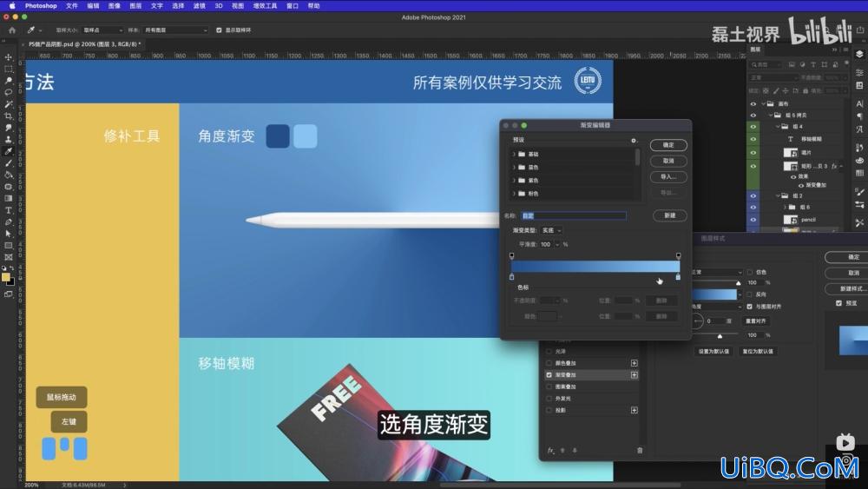Open the 取样大小 dropdown in options bar
Screen dimensions: 868x489
coord(102,30)
